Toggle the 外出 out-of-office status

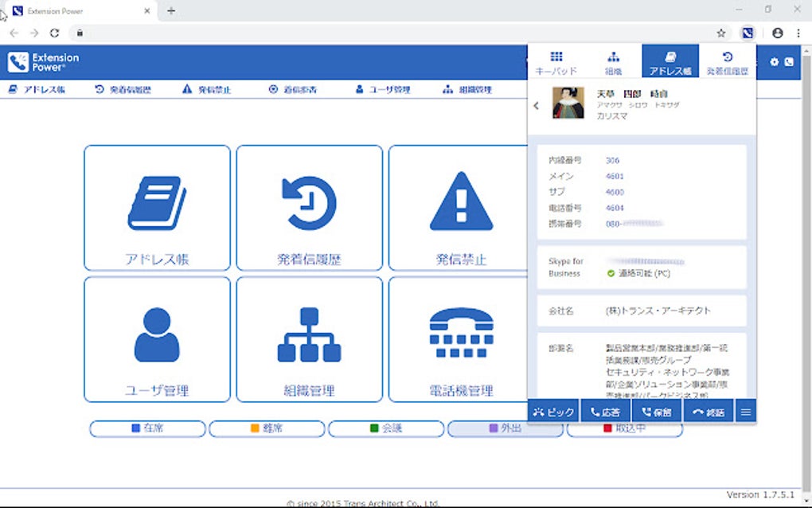(506, 428)
